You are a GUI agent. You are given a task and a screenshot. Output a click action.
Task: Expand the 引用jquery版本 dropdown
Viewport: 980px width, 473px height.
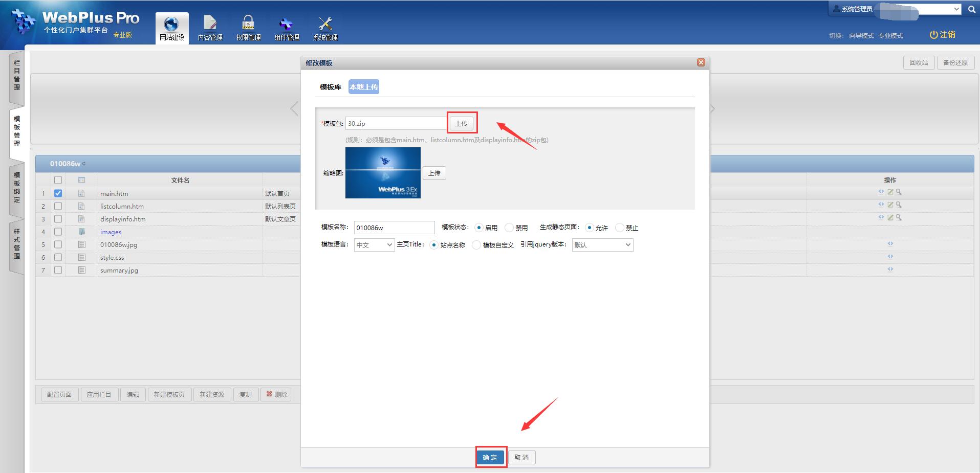tap(602, 245)
